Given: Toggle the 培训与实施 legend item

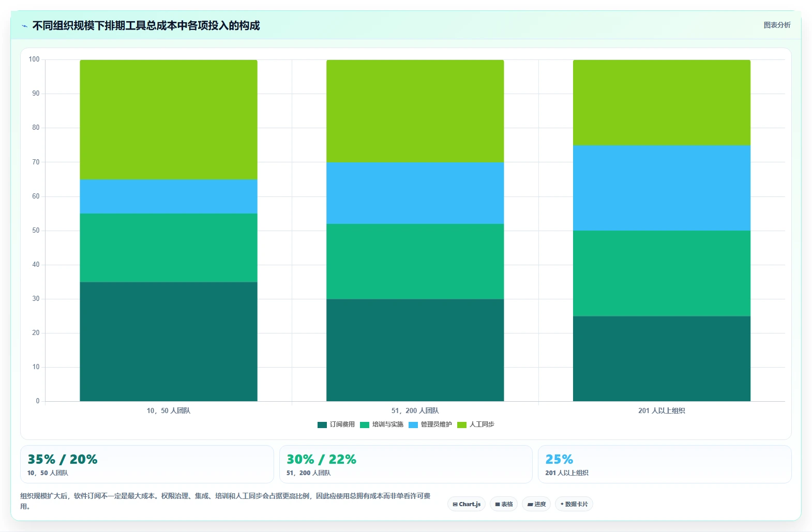Looking at the screenshot, I should click(382, 424).
